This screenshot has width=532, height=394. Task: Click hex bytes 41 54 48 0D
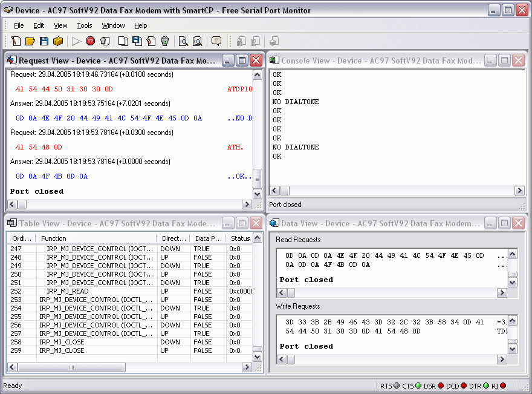coord(39,147)
